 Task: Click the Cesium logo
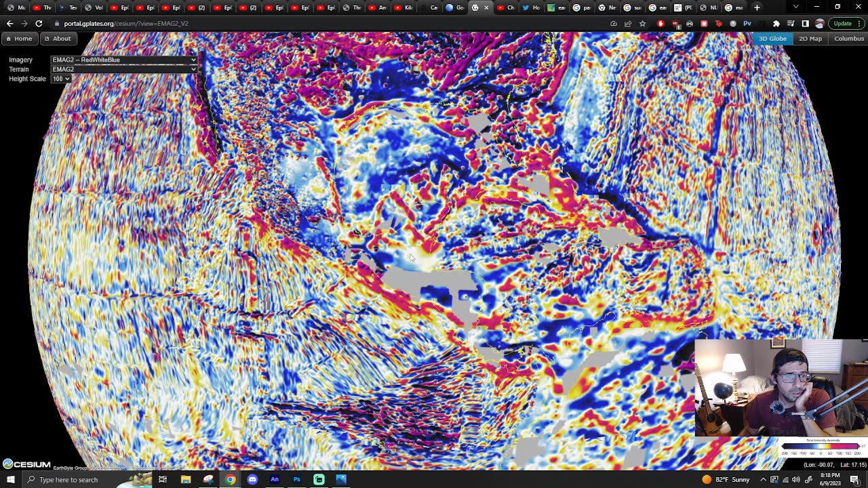click(26, 464)
